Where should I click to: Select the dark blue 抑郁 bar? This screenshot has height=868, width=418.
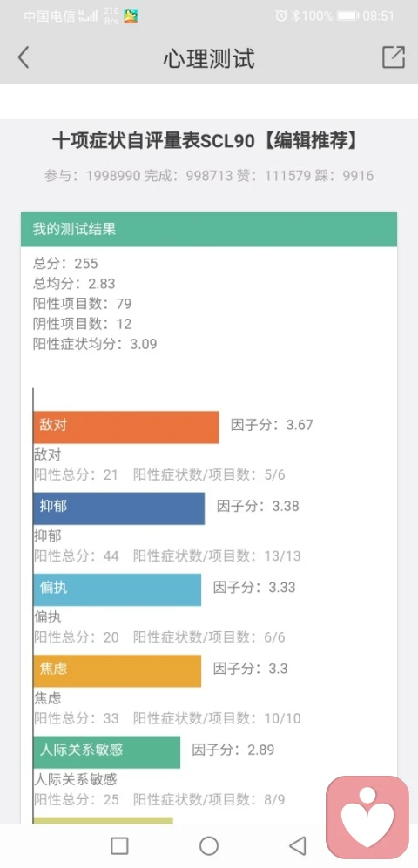pyautogui.click(x=119, y=508)
